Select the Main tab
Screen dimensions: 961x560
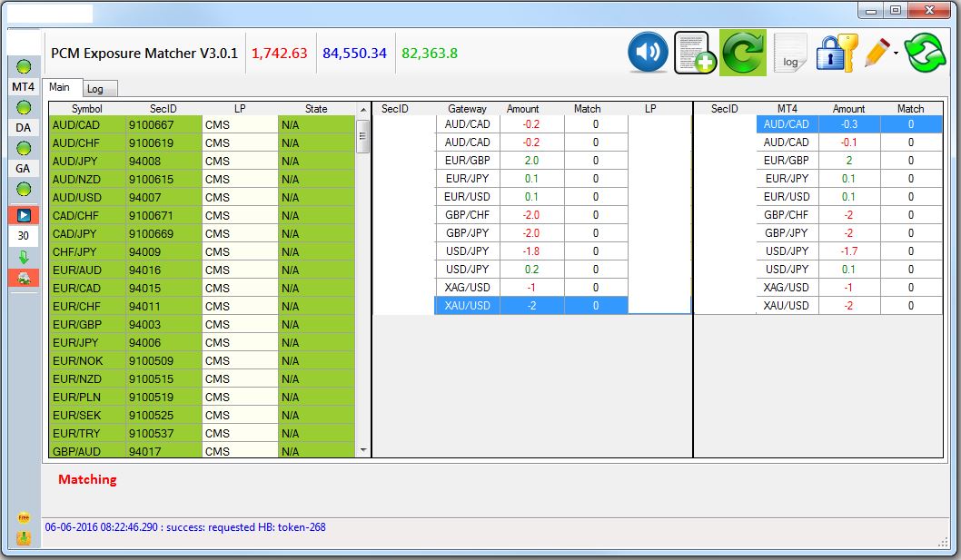[x=60, y=87]
